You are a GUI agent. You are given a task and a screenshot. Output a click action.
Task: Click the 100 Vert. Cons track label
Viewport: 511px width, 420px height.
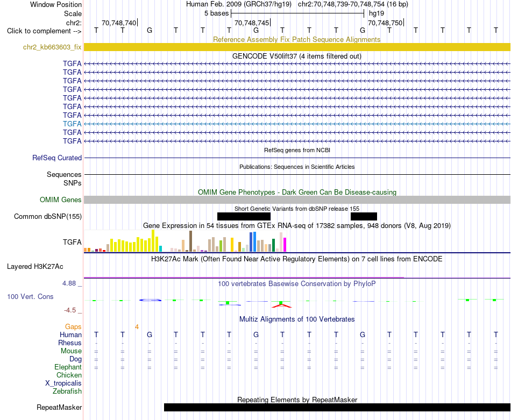pyautogui.click(x=30, y=296)
